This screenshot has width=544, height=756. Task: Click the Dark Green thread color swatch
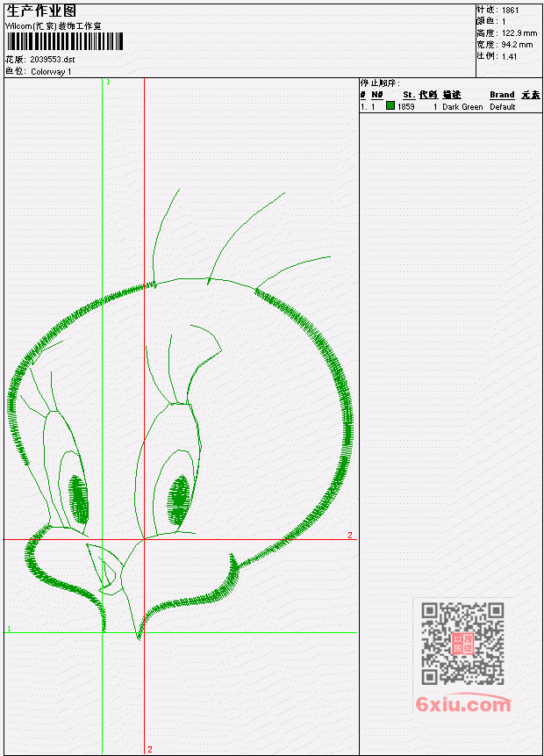coord(390,106)
